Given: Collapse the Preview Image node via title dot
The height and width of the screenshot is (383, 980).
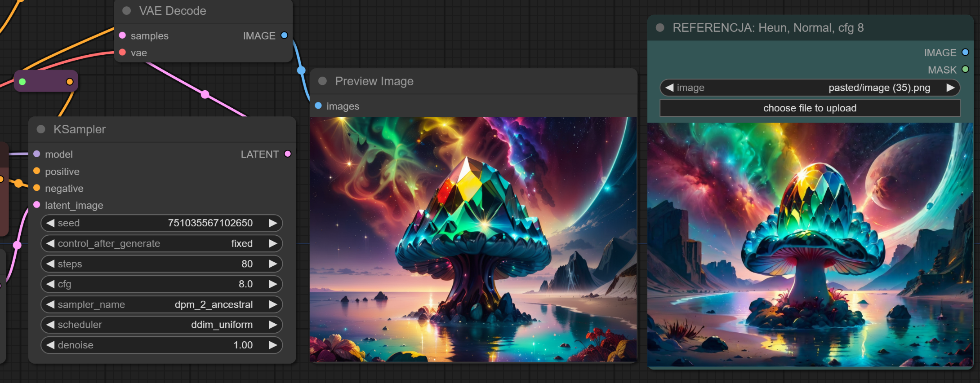Looking at the screenshot, I should point(322,81).
